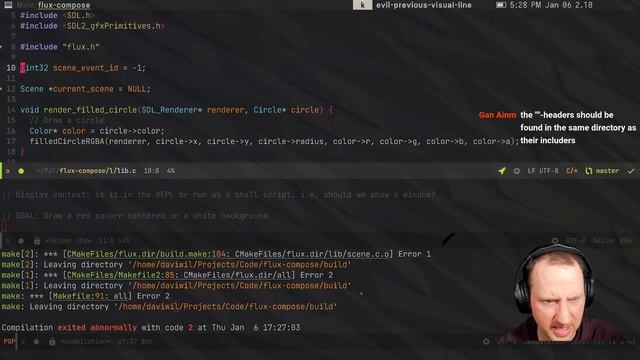
Task: Click the git branch icon beside master
Action: [x=589, y=171]
